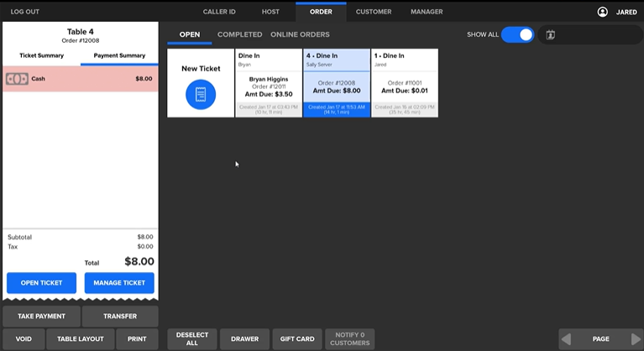
Task: Click the OPEN TICKET button
Action: pyautogui.click(x=41, y=283)
